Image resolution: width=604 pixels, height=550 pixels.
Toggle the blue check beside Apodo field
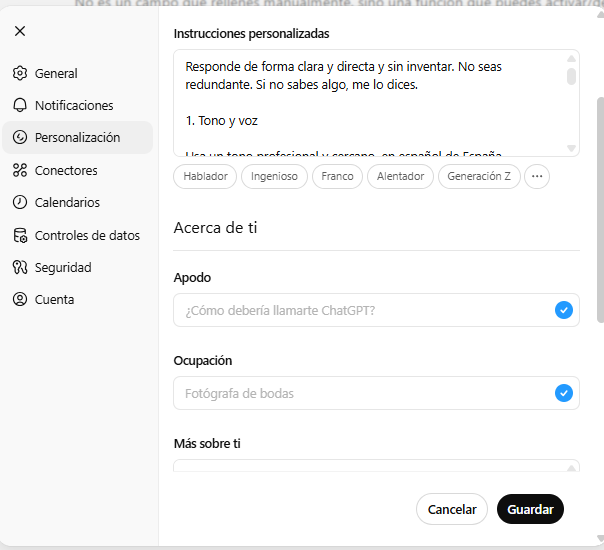pyautogui.click(x=564, y=310)
